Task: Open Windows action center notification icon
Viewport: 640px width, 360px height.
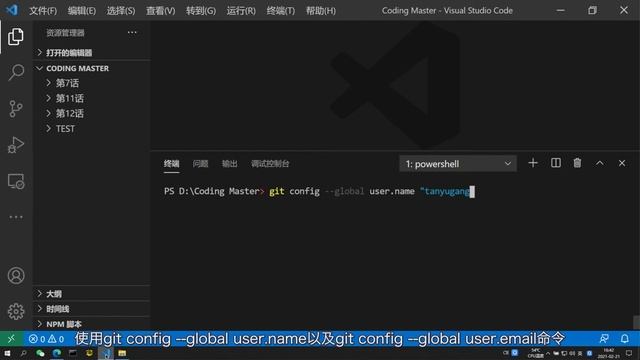Action: (x=629, y=353)
